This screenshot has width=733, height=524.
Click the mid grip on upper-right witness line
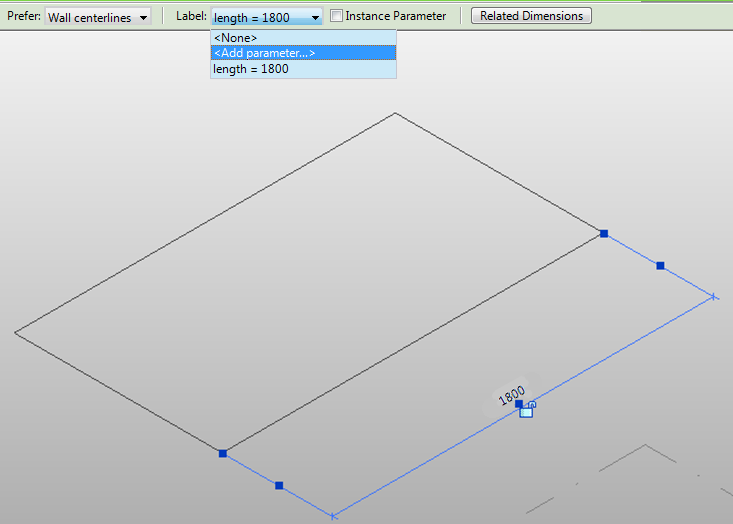pos(660,266)
